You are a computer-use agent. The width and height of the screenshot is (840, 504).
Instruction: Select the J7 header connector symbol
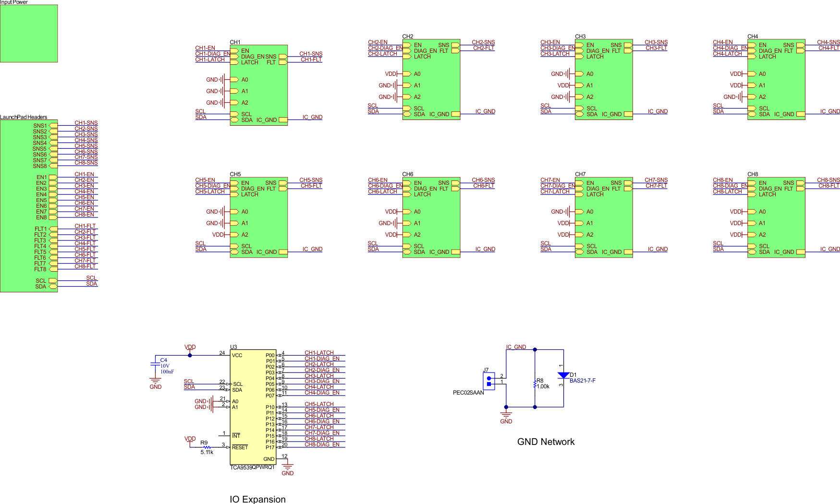pos(489,381)
